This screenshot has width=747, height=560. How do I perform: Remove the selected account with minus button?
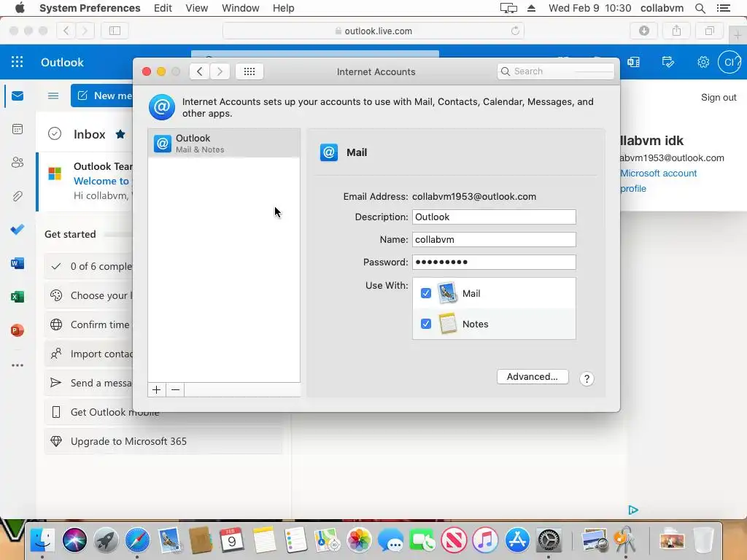coord(175,389)
